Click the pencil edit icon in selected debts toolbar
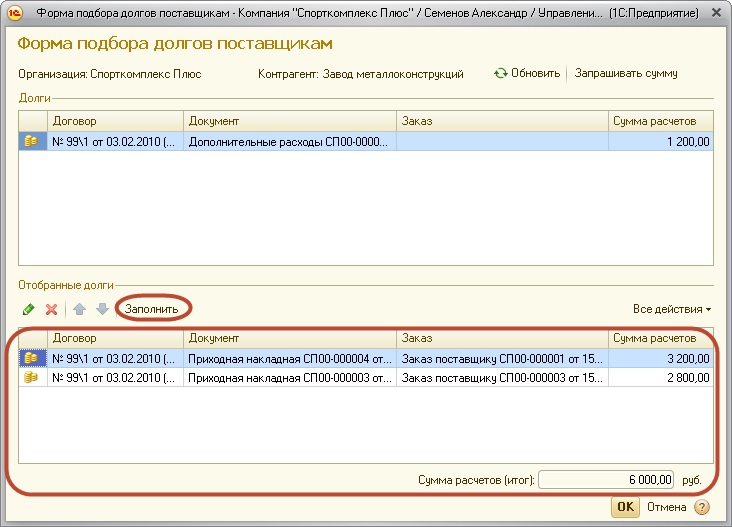This screenshot has width=732, height=527. pos(28,309)
